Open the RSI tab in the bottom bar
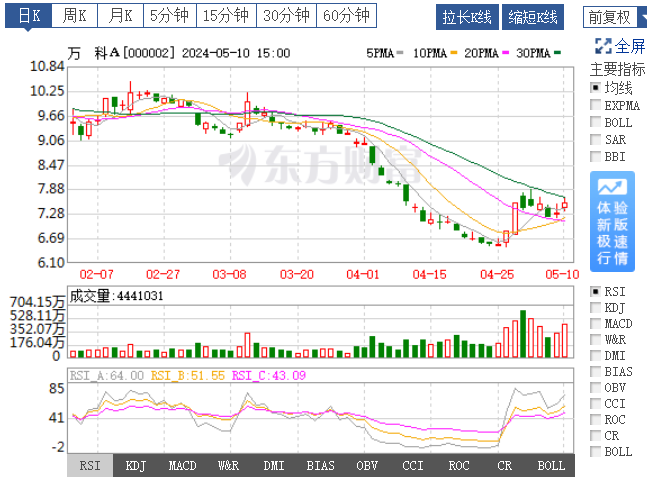Image resolution: width=647 pixels, height=482 pixels. pos(90,465)
